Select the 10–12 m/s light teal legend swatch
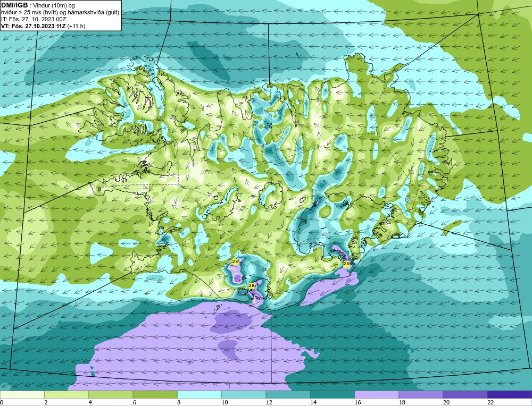Image resolution: width=532 pixels, height=406 pixels. coord(244,394)
